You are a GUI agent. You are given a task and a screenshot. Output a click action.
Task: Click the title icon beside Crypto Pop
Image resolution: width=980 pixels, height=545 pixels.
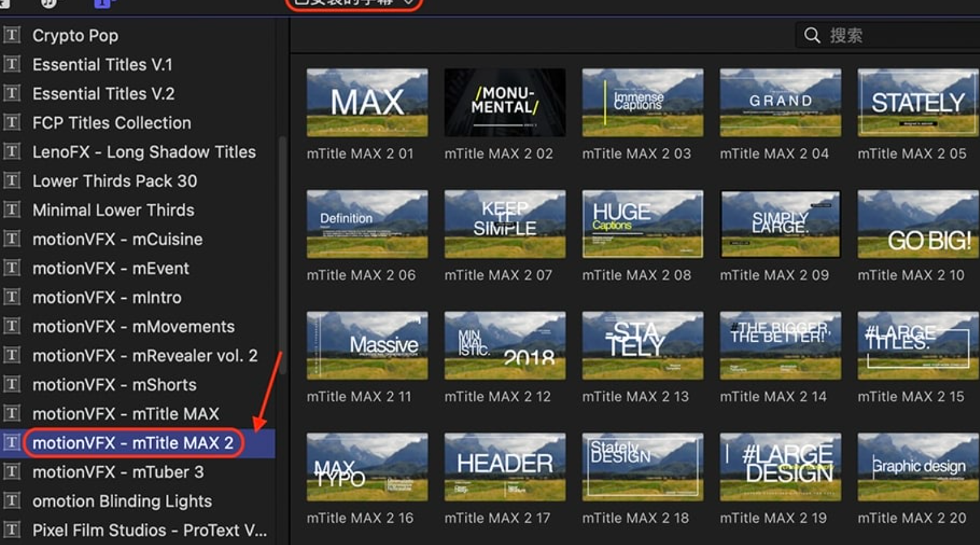coord(12,35)
